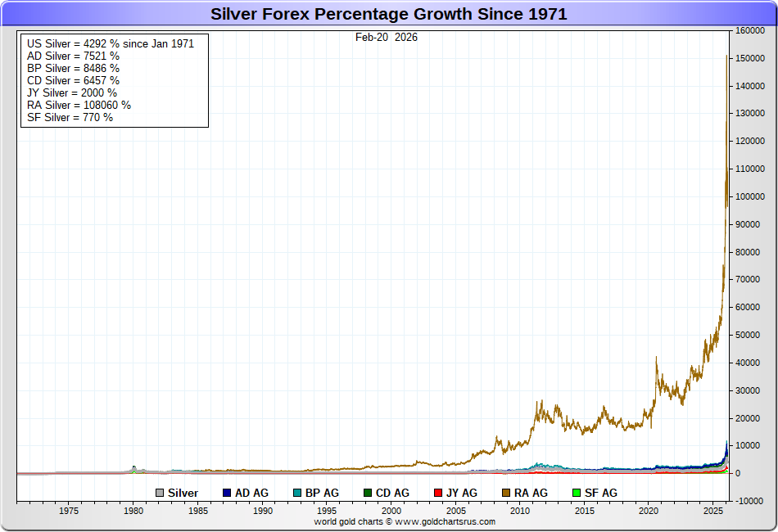
Task: Click the dark green CD AG swatch
Action: pos(368,493)
